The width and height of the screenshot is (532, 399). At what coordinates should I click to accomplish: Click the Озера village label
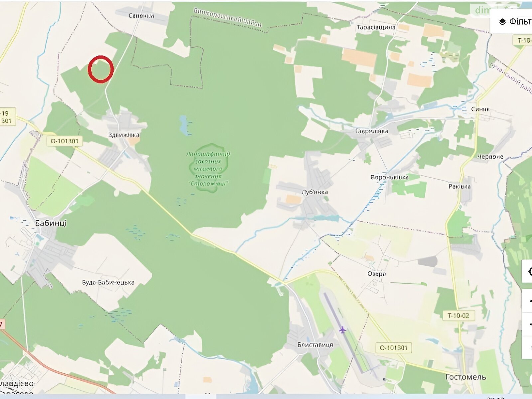point(377,274)
